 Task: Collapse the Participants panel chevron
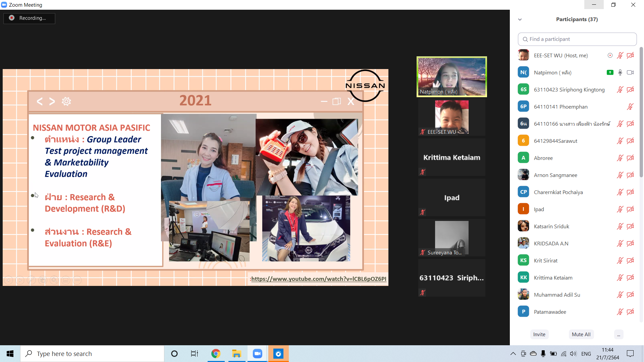[520, 19]
